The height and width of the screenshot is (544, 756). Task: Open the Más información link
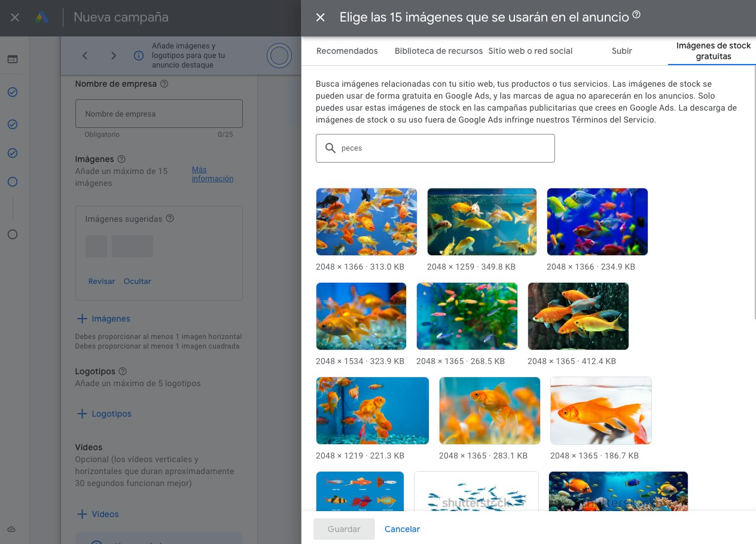pos(212,174)
